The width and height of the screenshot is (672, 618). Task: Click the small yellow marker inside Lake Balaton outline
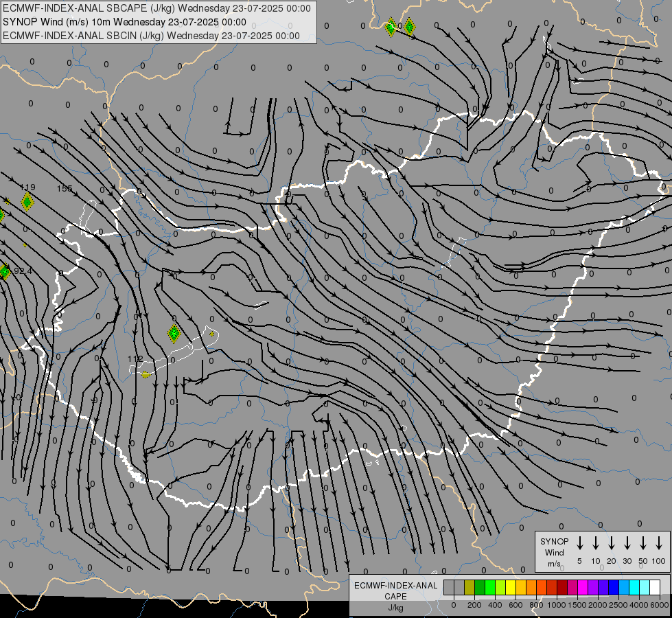tap(211, 334)
